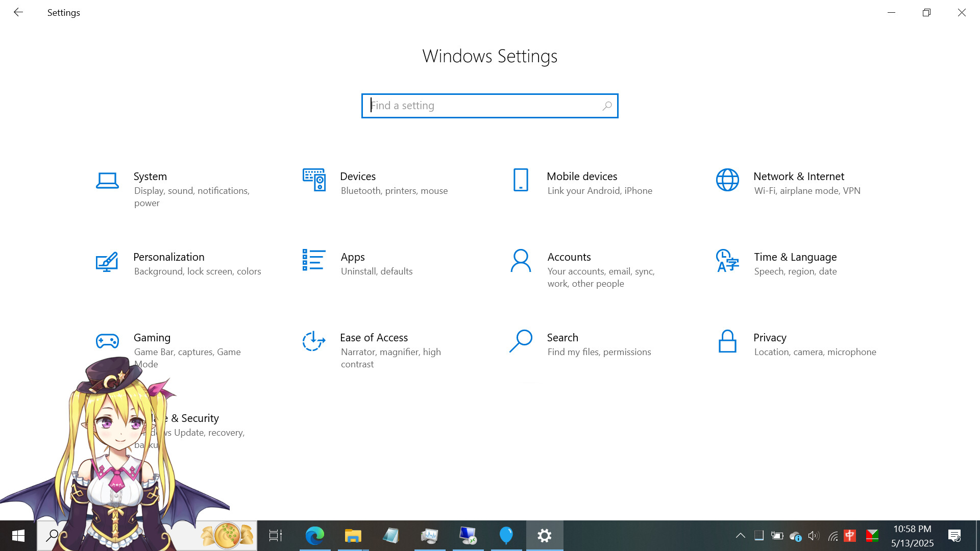
Task: Open the Accounts person icon
Action: coord(521,261)
